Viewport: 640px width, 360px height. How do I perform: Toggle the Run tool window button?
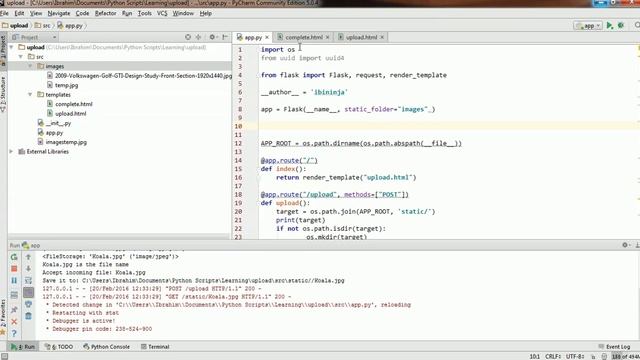pyautogui.click(x=23, y=347)
